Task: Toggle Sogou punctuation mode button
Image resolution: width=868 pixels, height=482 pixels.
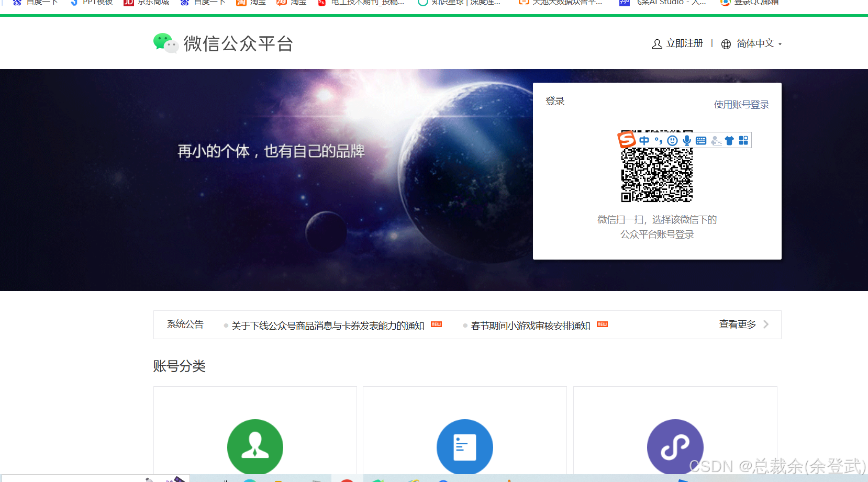Action: 659,140
